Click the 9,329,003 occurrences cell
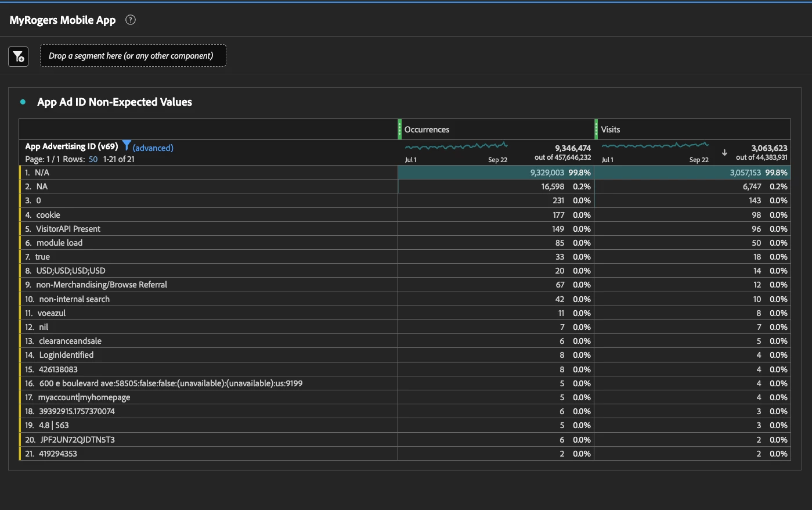This screenshot has width=812, height=510. pyautogui.click(x=496, y=173)
